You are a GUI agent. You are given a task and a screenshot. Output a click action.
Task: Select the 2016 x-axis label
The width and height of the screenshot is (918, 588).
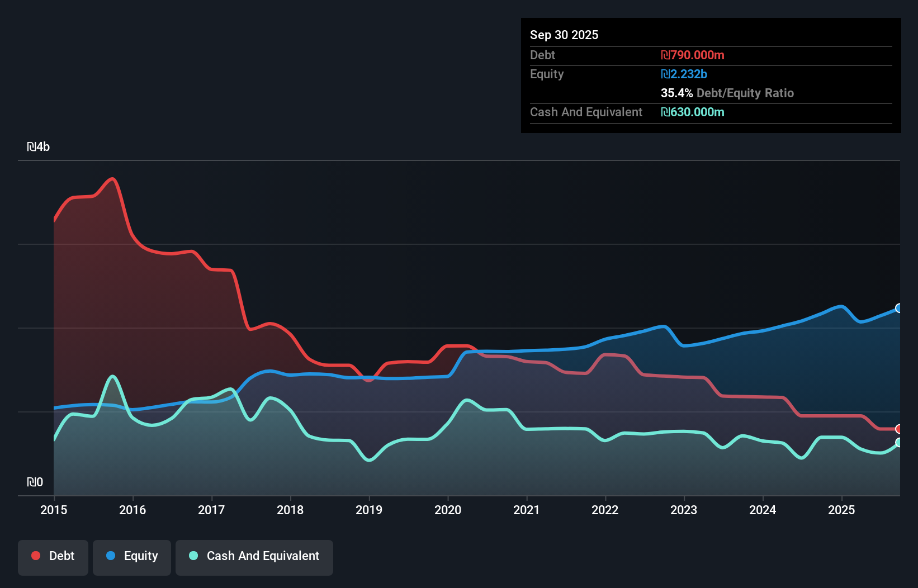click(x=133, y=510)
